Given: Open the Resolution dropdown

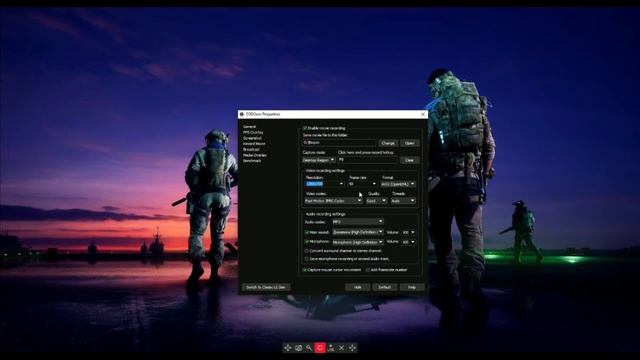Looking at the screenshot, I should (x=325, y=184).
